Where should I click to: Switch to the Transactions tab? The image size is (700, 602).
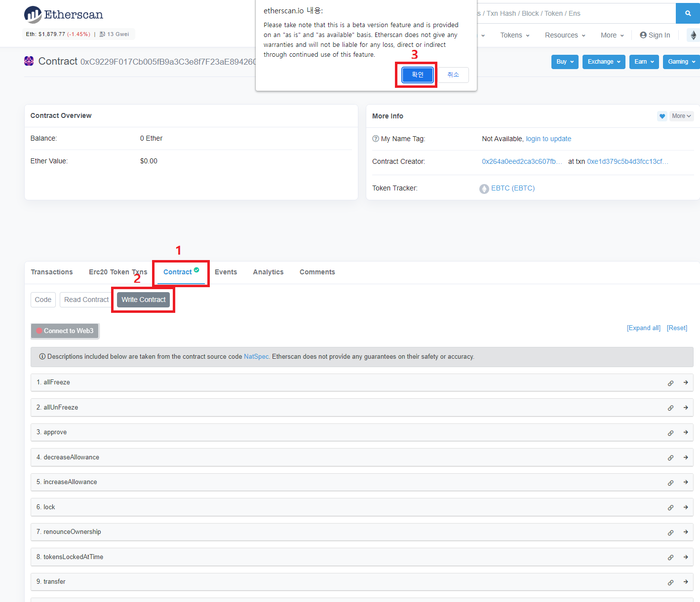pos(52,272)
